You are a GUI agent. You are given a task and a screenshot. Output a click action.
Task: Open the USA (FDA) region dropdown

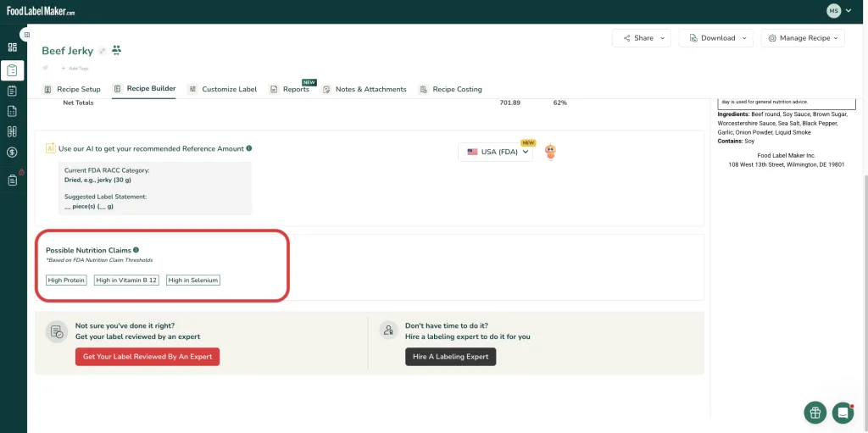tap(495, 152)
